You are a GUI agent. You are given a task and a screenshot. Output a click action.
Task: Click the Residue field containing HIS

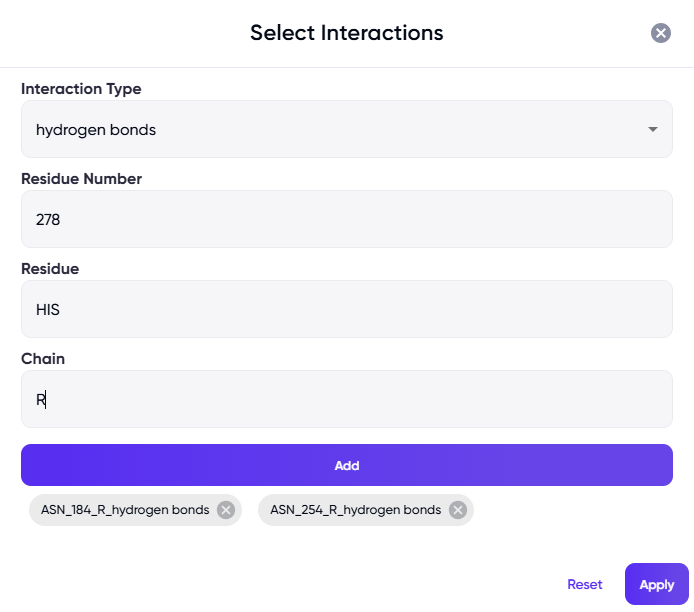coord(346,309)
